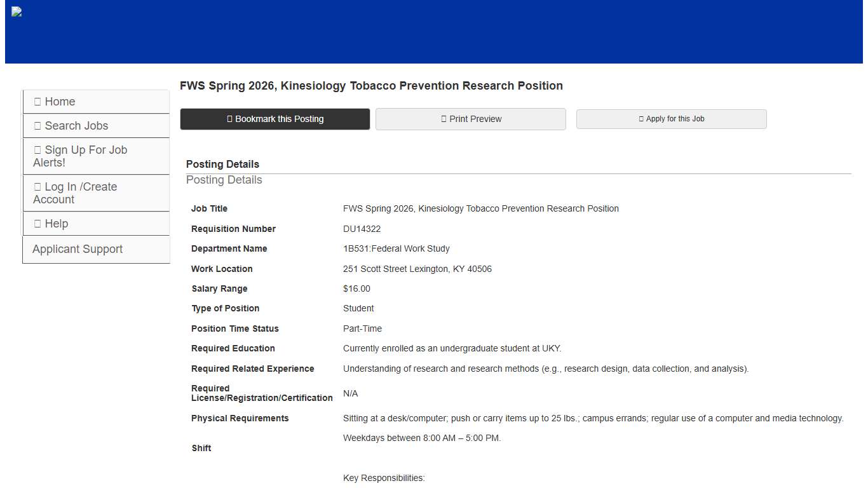868x488 pixels.
Task: Click the Home icon in the sidebar
Action: [x=39, y=101]
